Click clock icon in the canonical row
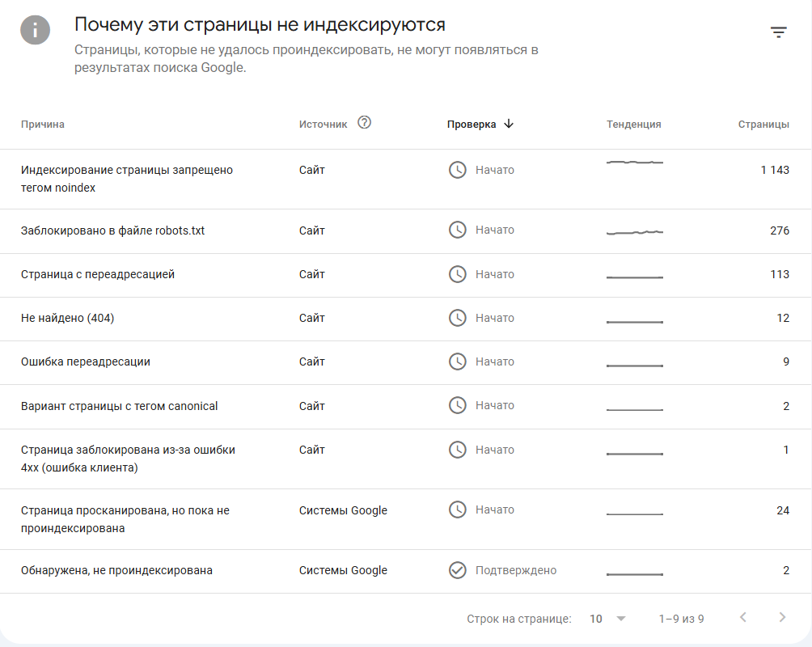 [x=457, y=406]
